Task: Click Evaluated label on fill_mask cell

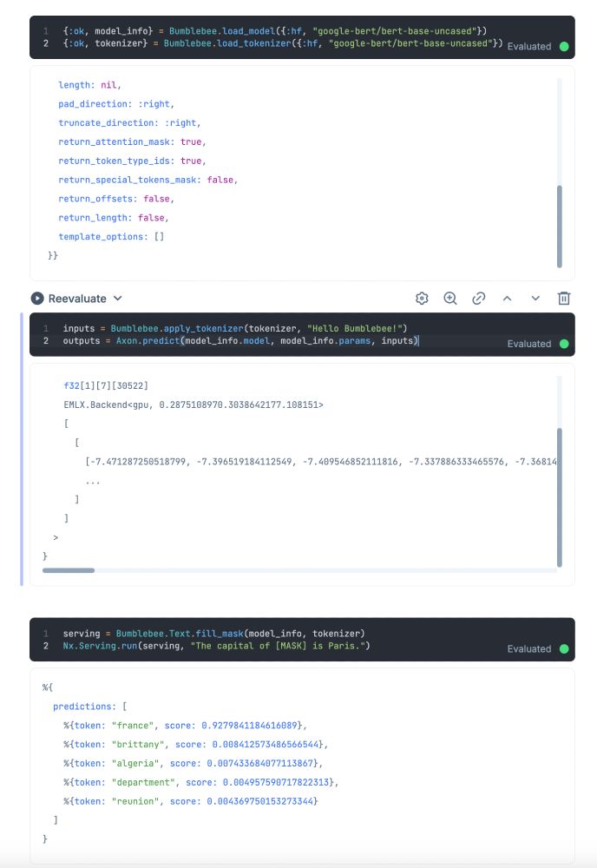Action: (529, 648)
